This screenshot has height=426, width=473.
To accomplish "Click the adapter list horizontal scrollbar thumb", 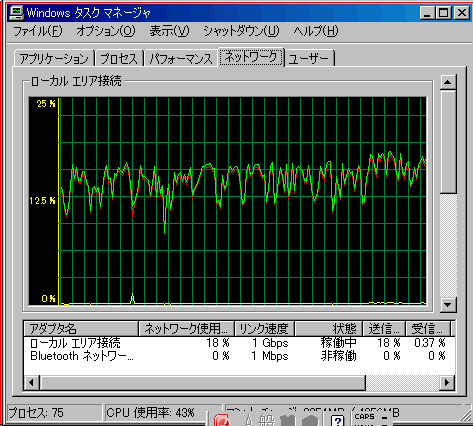I will coord(203,382).
